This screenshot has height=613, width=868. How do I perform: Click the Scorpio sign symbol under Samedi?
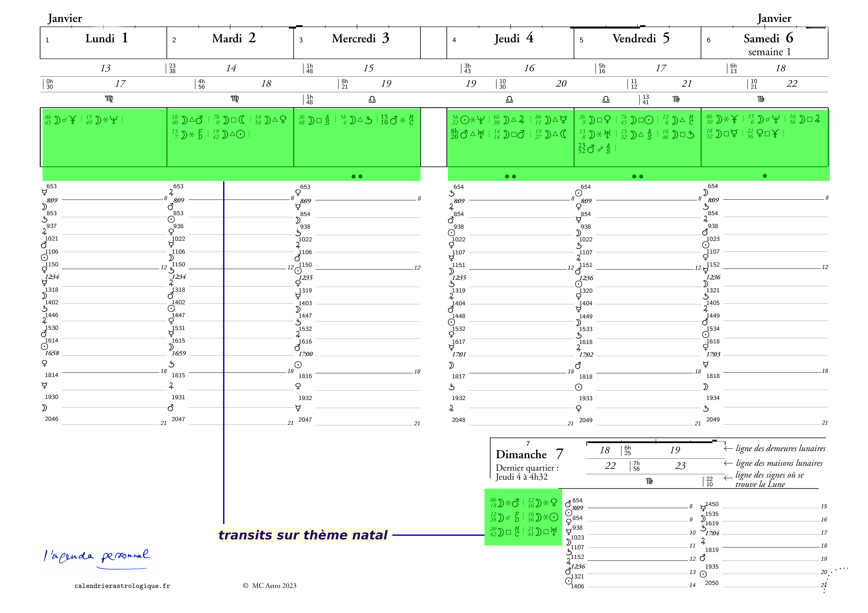tap(761, 99)
